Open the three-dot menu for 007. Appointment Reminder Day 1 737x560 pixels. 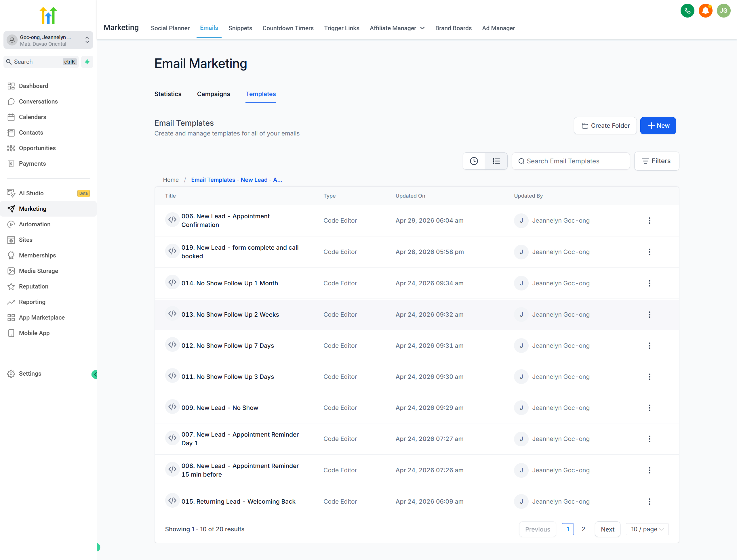649,439
